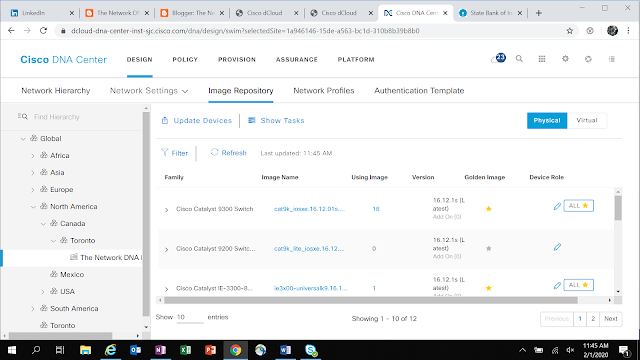Click Next page button
This screenshot has height=360, width=640.
pos(611,319)
